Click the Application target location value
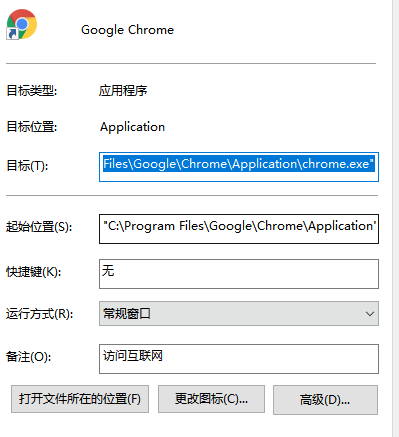 click(132, 127)
